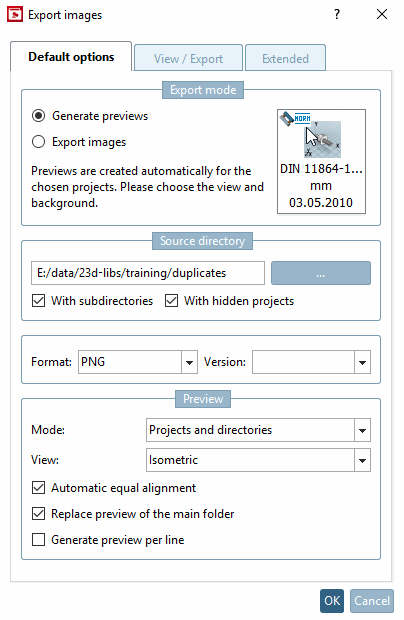Click the browse source directory button
The height and width of the screenshot is (620, 404).
click(321, 273)
